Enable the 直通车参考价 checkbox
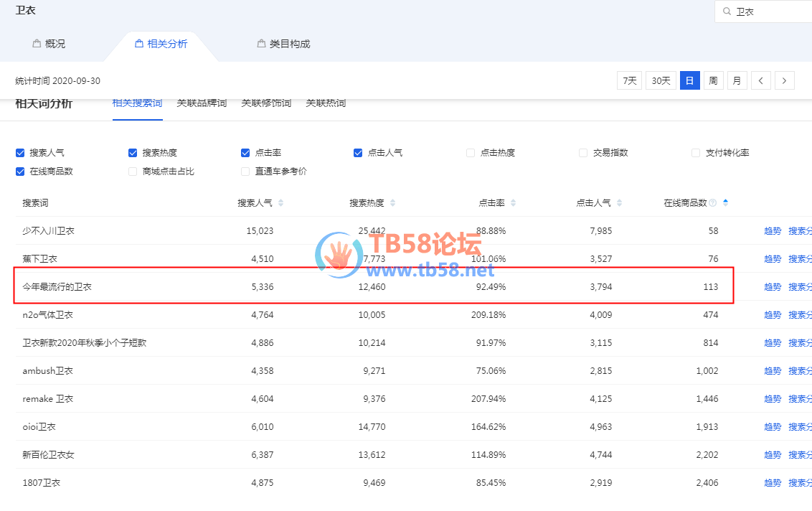This screenshot has height=511, width=812. [245, 172]
